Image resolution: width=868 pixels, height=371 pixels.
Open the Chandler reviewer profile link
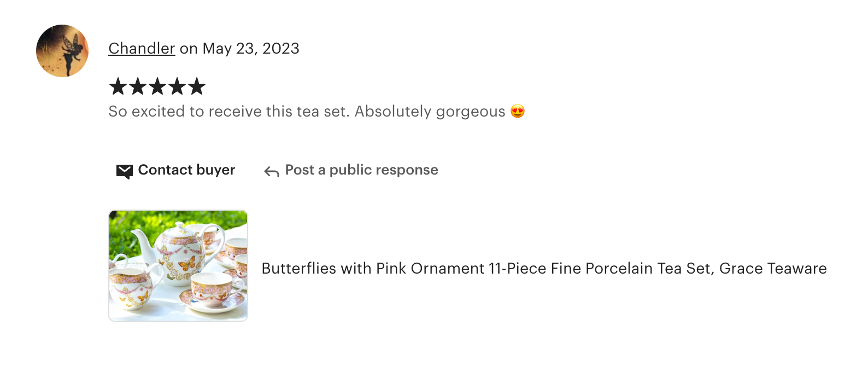click(x=142, y=49)
